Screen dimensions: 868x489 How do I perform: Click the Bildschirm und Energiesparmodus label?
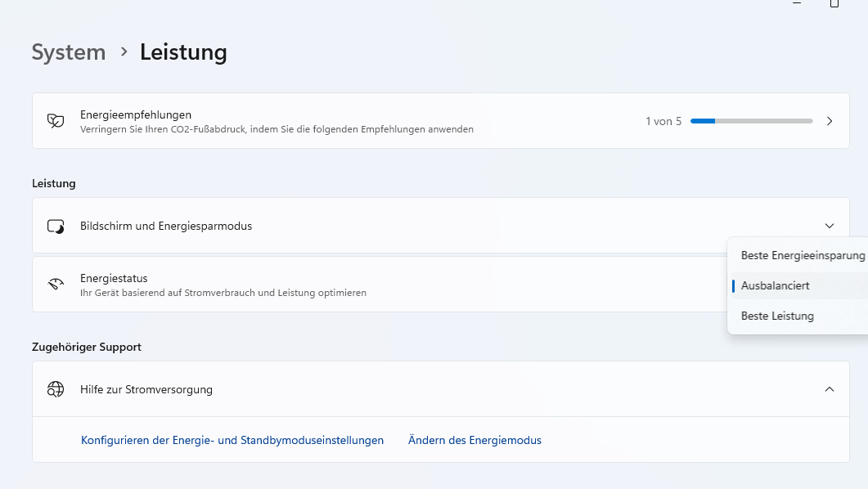(166, 226)
